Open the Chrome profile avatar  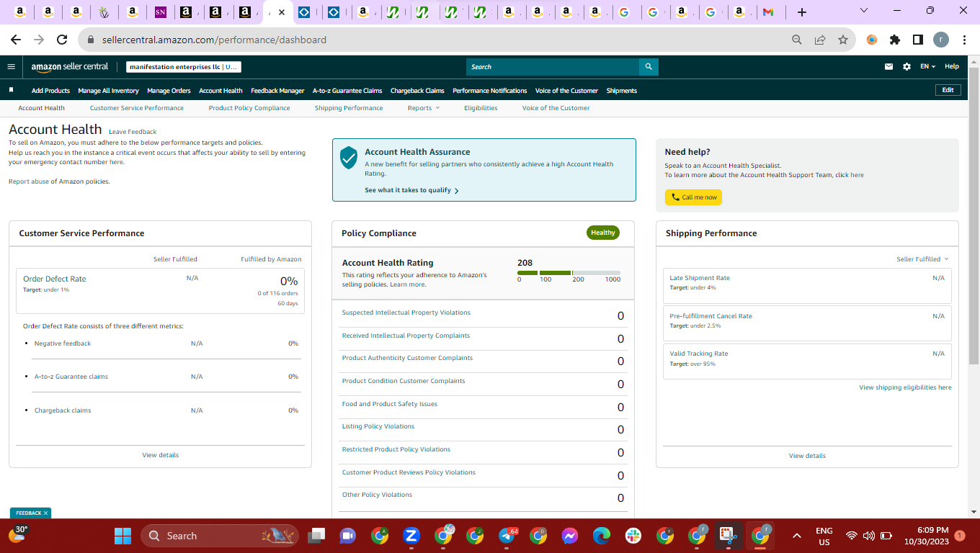(x=941, y=40)
